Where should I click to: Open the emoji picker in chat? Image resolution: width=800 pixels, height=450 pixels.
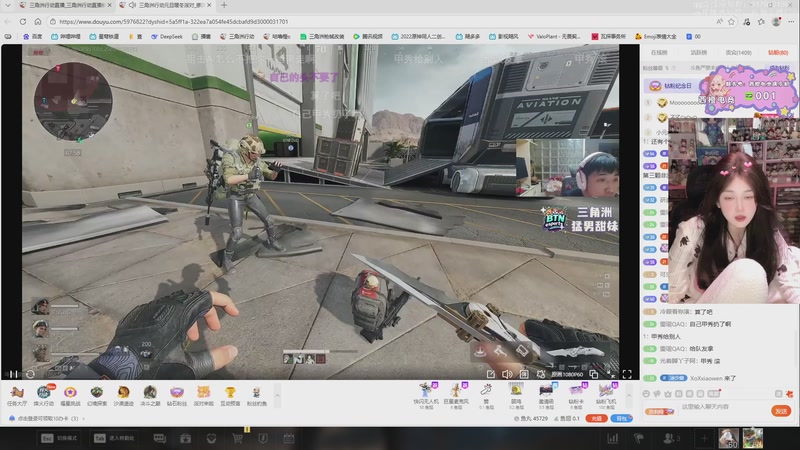[x=646, y=394]
